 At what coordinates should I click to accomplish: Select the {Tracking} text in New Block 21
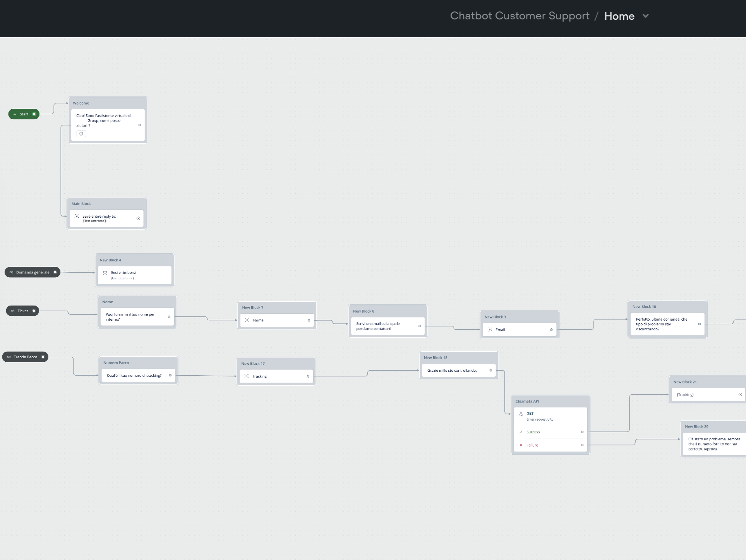coord(685,394)
